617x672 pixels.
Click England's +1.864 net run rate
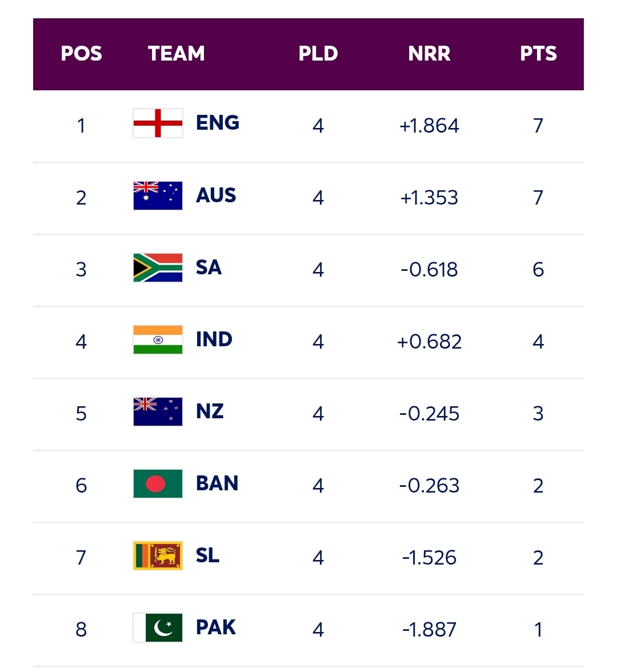point(429,126)
